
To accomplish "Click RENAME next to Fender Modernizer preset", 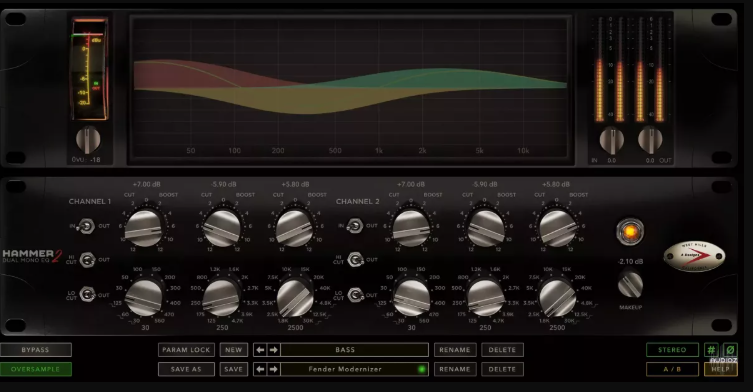I will 455,369.
